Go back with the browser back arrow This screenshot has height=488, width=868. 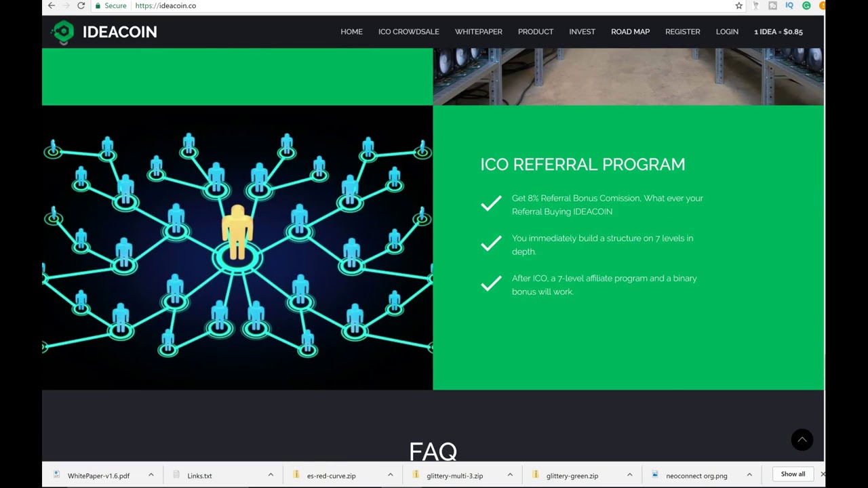pyautogui.click(x=52, y=5)
